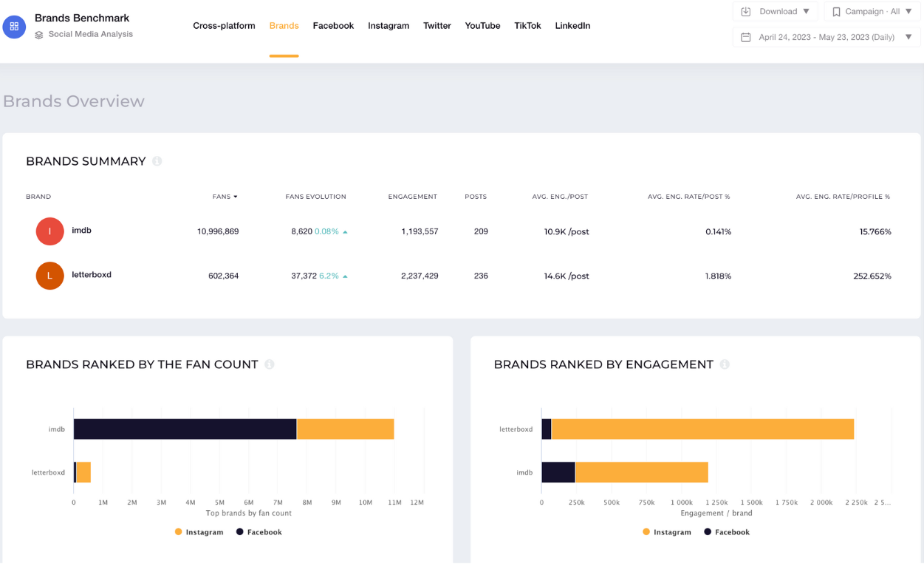The image size is (924, 564).
Task: Click the letterboxd fans value 602,364
Action: click(x=223, y=276)
